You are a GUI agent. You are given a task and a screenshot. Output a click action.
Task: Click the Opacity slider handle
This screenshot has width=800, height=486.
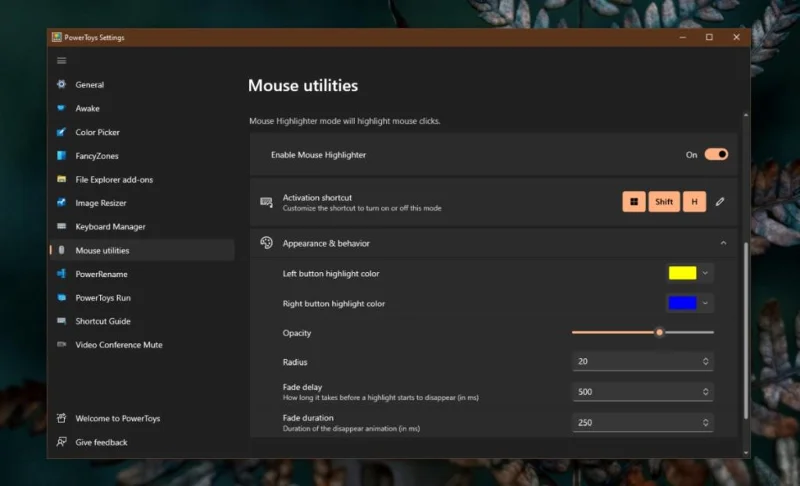(x=659, y=332)
